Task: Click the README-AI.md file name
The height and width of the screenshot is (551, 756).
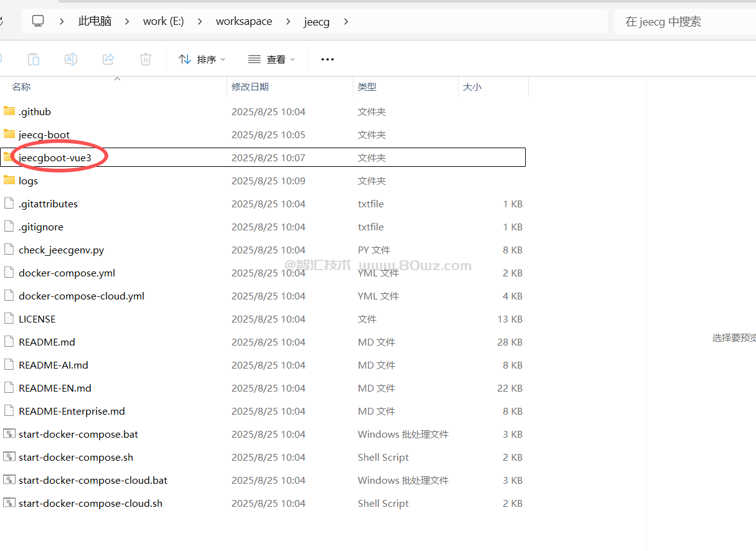Action: coord(54,365)
